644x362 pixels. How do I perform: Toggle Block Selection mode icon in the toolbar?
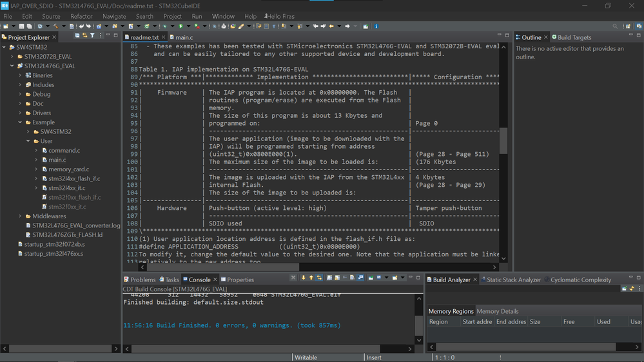[266, 26]
